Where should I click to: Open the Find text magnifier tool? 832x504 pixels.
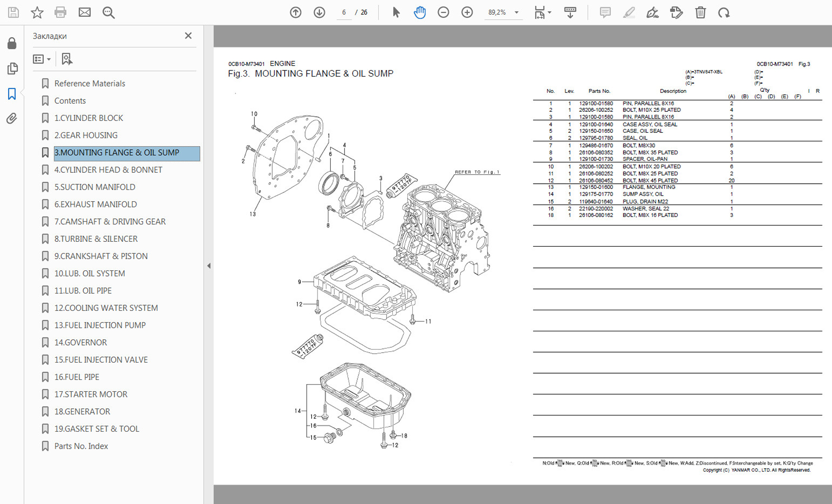tap(109, 12)
